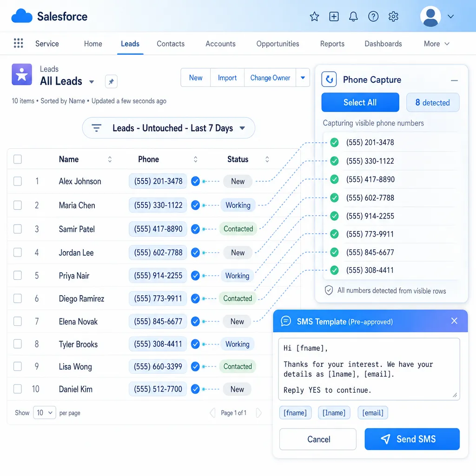Pin the All Leads list view
Screen dimensions: 476x476
111,81
